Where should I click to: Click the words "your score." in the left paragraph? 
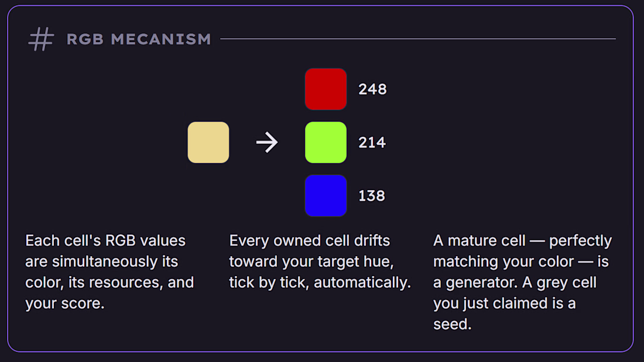[64, 304]
